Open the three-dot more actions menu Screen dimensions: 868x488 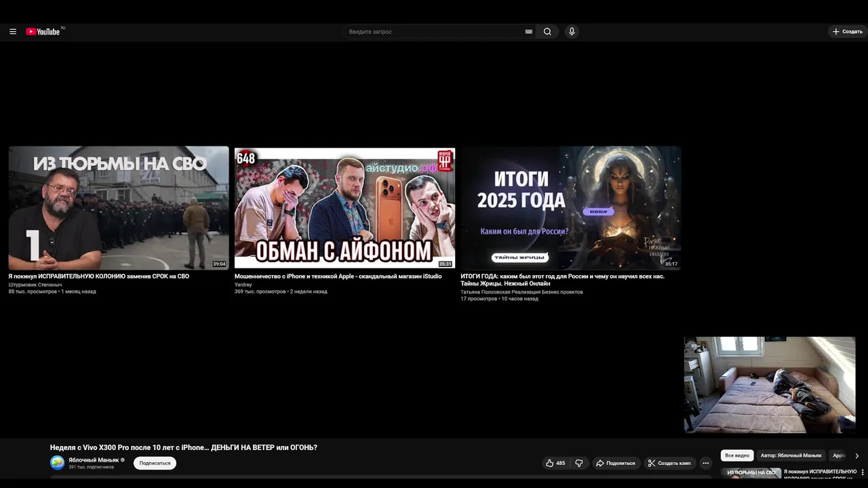point(705,463)
